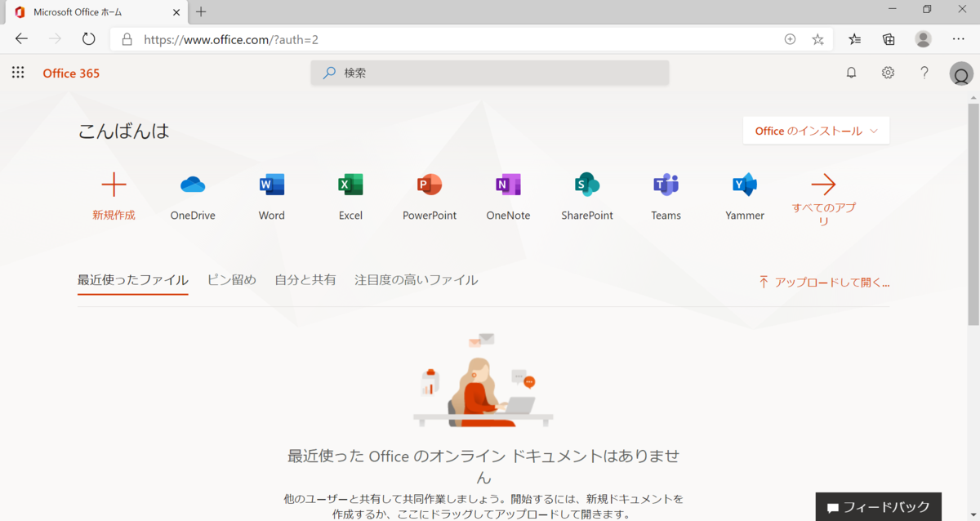This screenshot has width=980, height=521.
Task: Open the favorites list icon
Action: point(855,39)
